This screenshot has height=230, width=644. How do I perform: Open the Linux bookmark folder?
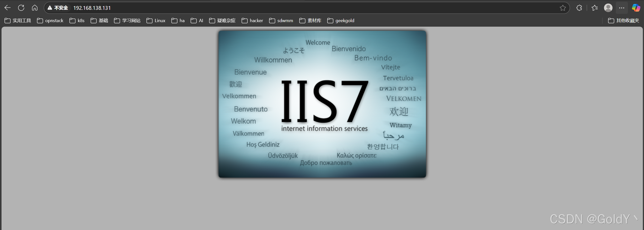(x=156, y=21)
